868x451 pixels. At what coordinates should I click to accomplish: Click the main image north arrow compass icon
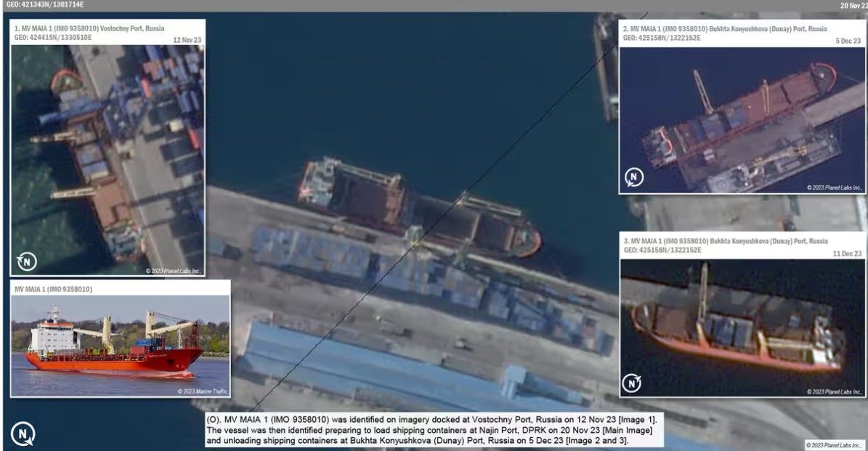[23, 434]
